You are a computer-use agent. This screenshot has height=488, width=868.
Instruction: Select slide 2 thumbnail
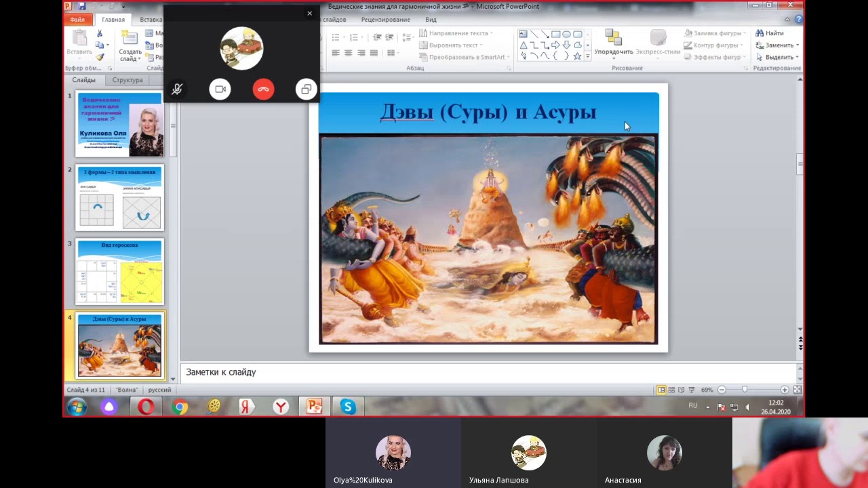(x=120, y=198)
